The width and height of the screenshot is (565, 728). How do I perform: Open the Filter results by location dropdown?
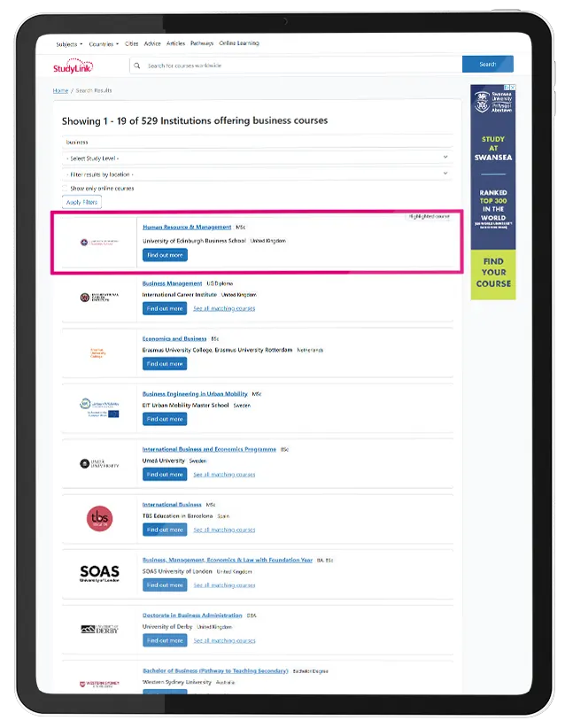pyautogui.click(x=257, y=174)
